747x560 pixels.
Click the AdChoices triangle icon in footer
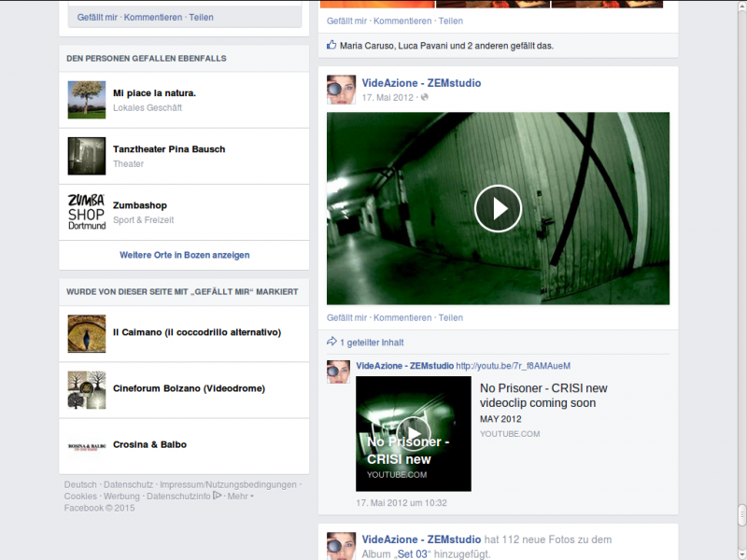coord(218,496)
